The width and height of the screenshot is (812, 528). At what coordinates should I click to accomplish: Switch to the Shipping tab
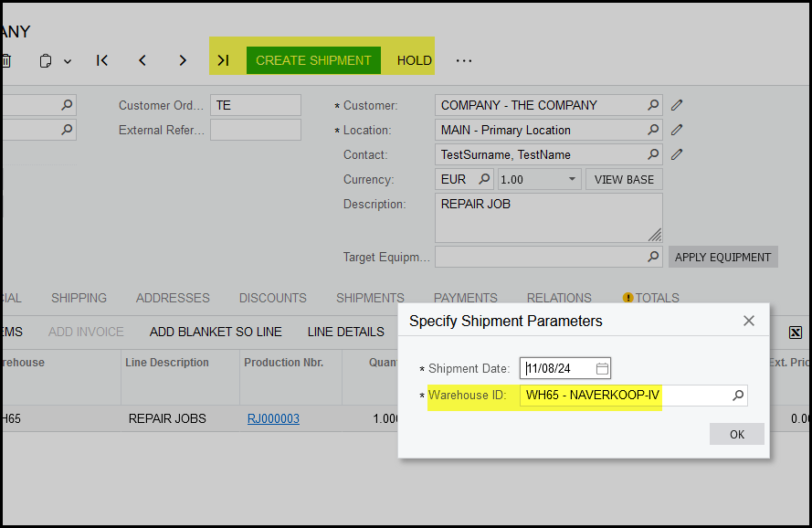point(79,298)
